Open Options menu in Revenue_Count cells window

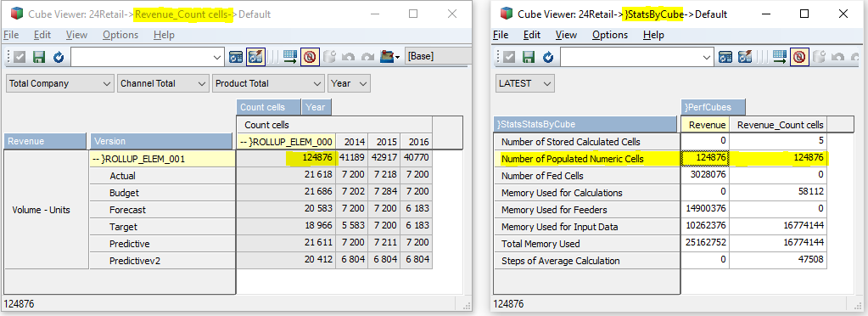(x=120, y=35)
